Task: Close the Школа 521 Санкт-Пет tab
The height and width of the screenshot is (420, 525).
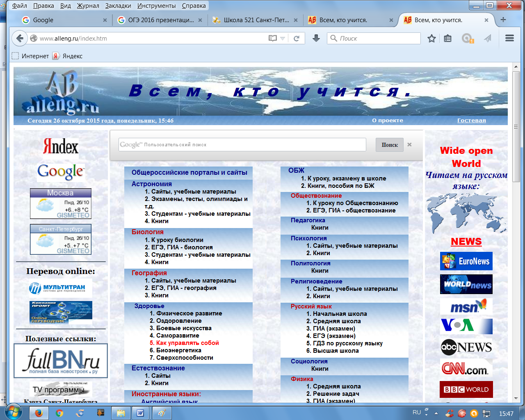Action: click(296, 20)
